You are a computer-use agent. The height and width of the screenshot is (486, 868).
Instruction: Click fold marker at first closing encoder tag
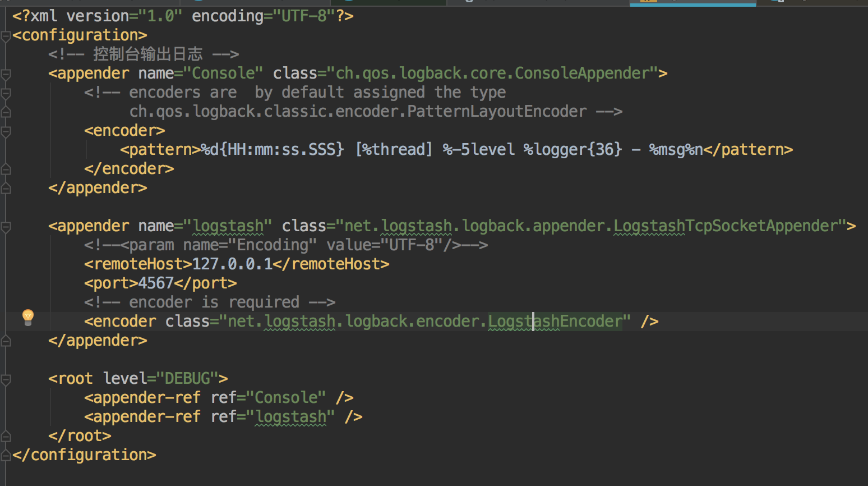click(x=6, y=169)
